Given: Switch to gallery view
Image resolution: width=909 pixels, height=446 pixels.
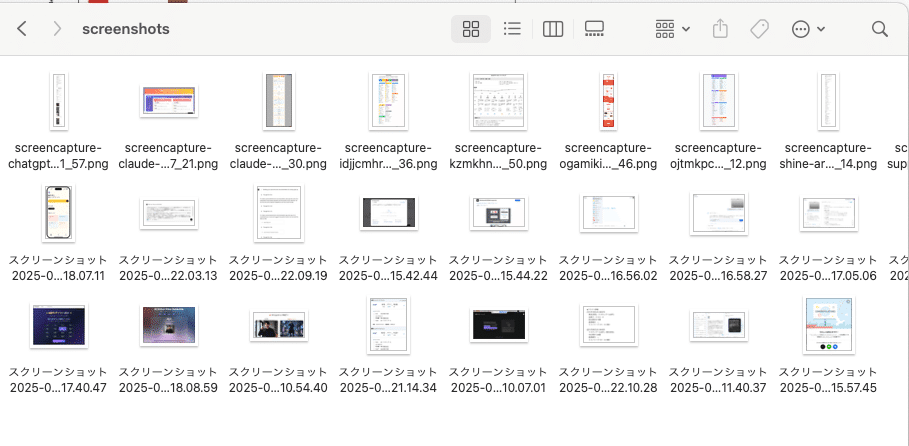Looking at the screenshot, I should pos(594,29).
